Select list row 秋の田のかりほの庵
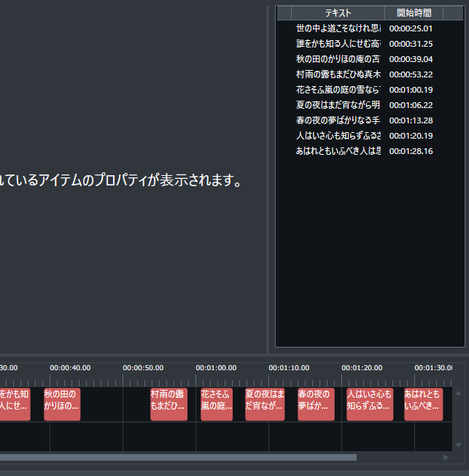Viewport: 469px width, 476px height. click(370, 59)
